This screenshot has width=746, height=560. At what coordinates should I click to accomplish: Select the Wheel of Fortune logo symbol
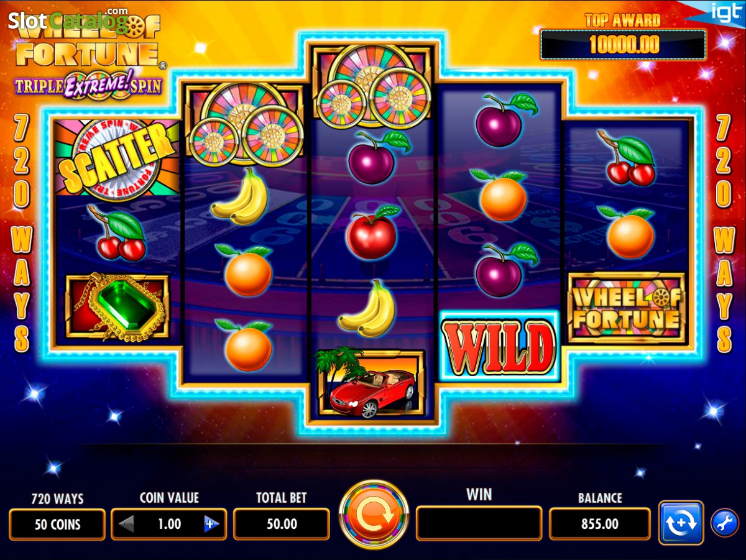(627, 308)
